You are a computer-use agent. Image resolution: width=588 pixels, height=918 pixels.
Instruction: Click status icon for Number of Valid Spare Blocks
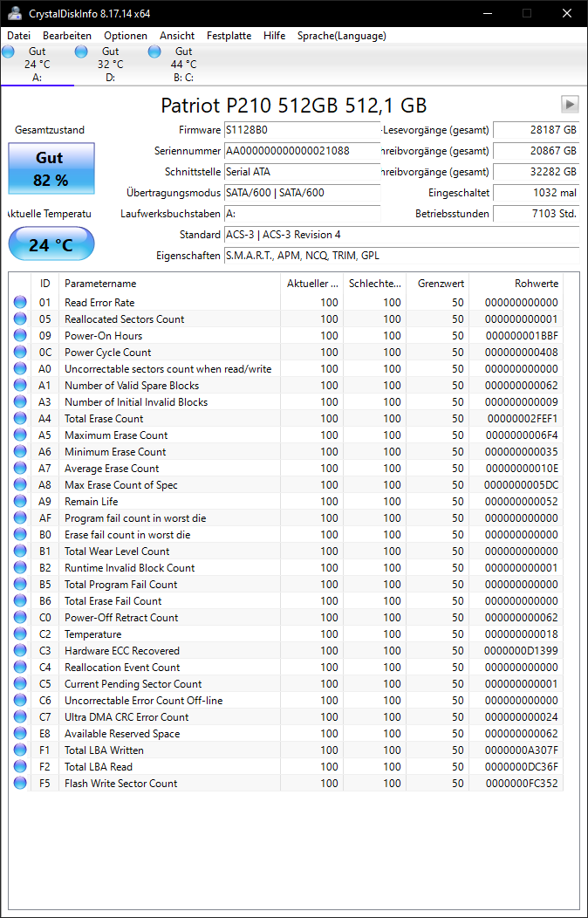click(20, 385)
